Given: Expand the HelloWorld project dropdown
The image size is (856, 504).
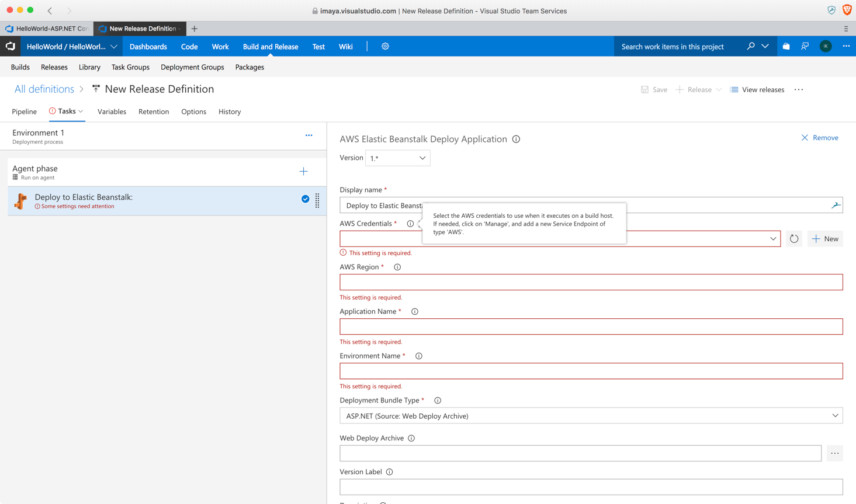Looking at the screenshot, I should click(x=114, y=47).
